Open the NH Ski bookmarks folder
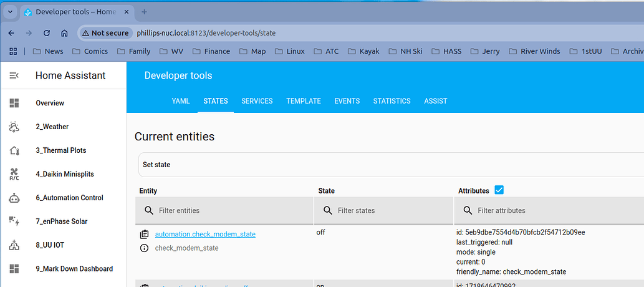 pyautogui.click(x=405, y=51)
